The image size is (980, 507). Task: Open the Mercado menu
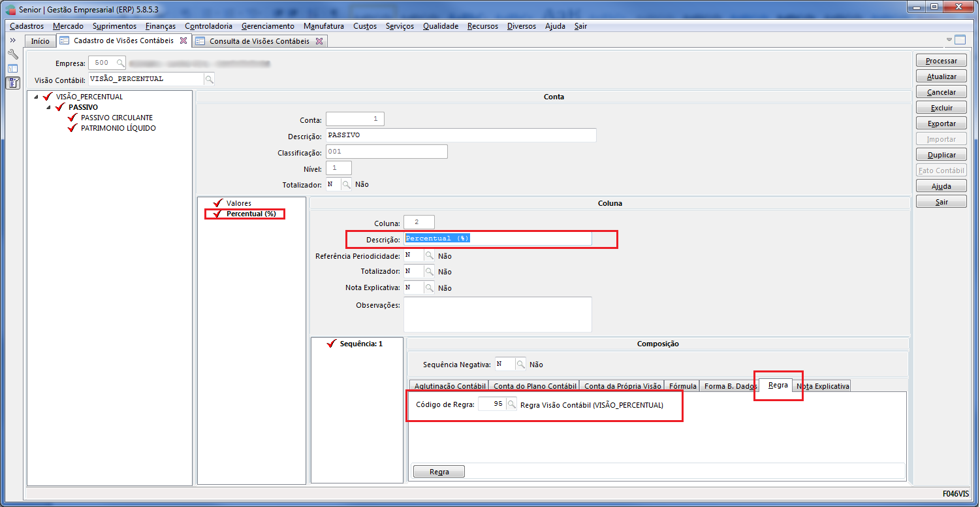click(69, 26)
